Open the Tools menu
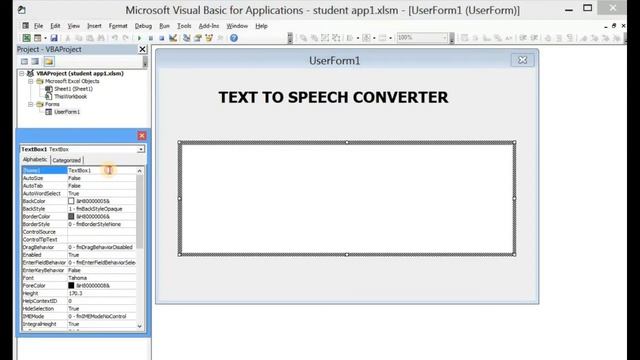This screenshot has height=360, width=640. click(x=184, y=26)
